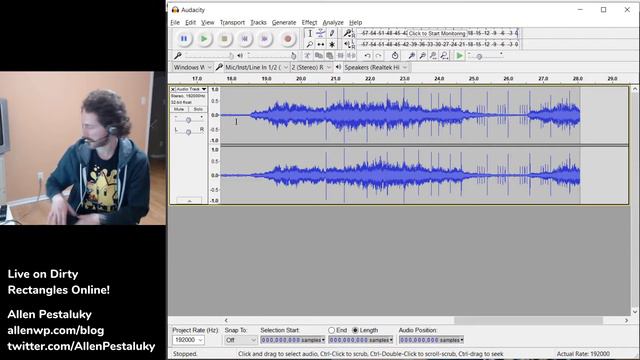This screenshot has height=360, width=640.
Task: Click the Length samples field
Action: click(x=361, y=340)
